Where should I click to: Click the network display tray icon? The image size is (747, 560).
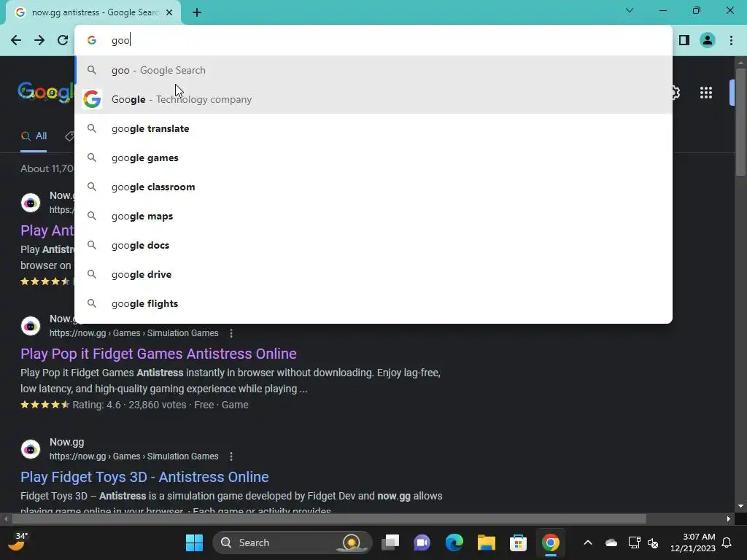[634, 542]
